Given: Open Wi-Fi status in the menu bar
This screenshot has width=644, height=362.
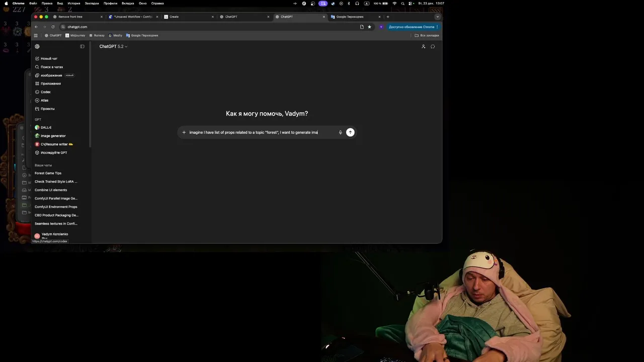Looking at the screenshot, I should pyautogui.click(x=394, y=4).
